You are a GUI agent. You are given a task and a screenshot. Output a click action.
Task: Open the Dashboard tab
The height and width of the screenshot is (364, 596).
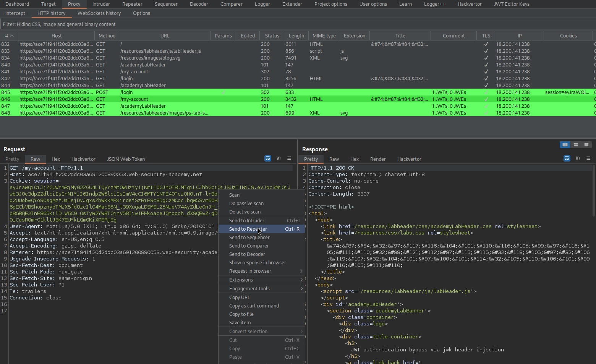pos(17,4)
